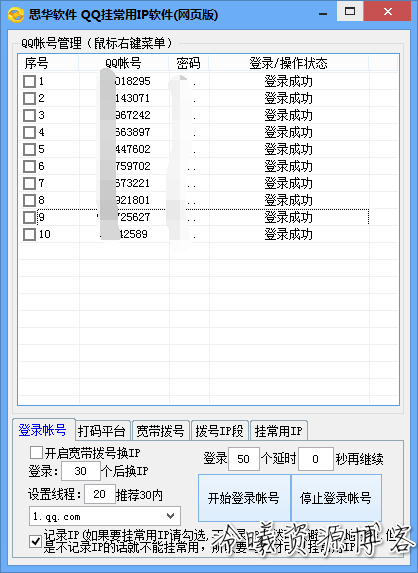Viewport: 418px width, 573px height.
Task: Go to the 拨号IP段 tab
Action: [x=219, y=431]
